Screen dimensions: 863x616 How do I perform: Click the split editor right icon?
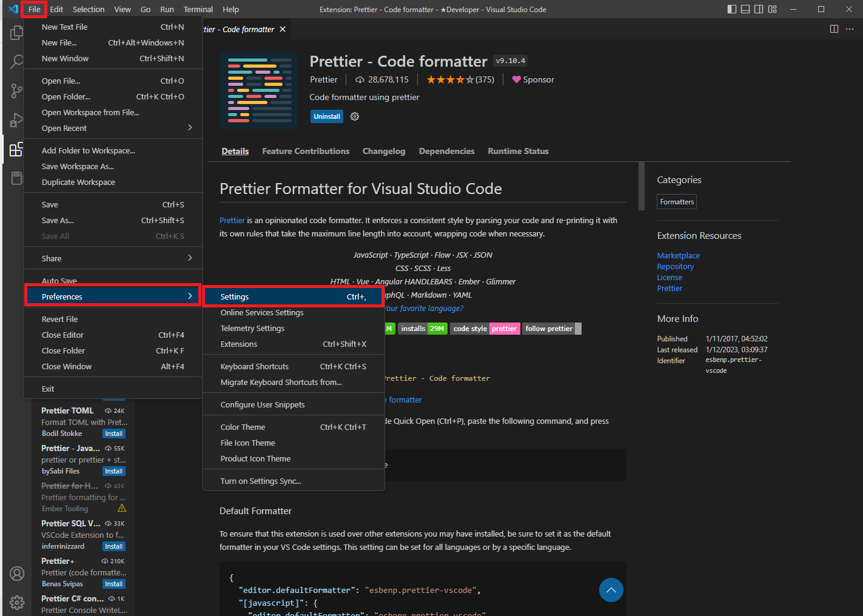[834, 29]
